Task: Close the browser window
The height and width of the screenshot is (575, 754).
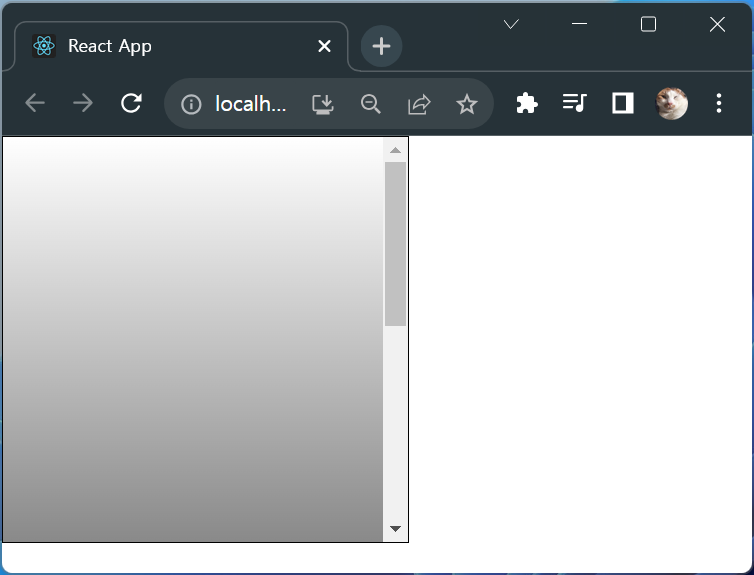Action: click(x=717, y=24)
